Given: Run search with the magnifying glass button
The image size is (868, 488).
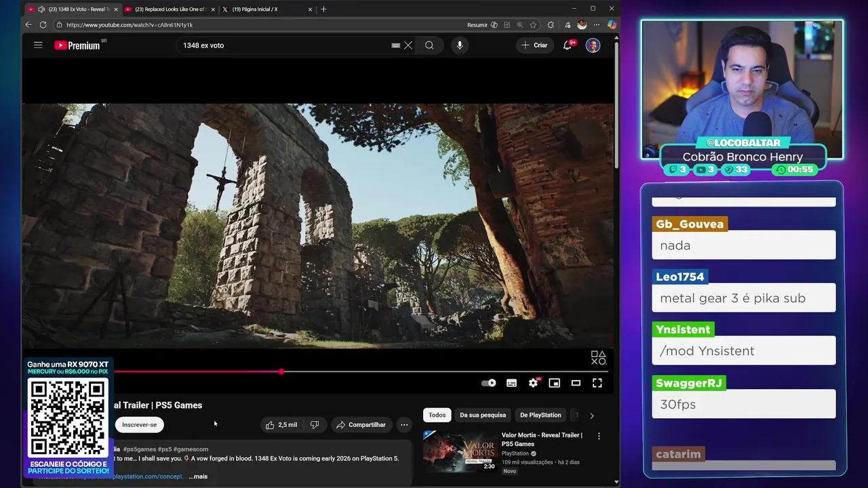Looking at the screenshot, I should click(429, 45).
